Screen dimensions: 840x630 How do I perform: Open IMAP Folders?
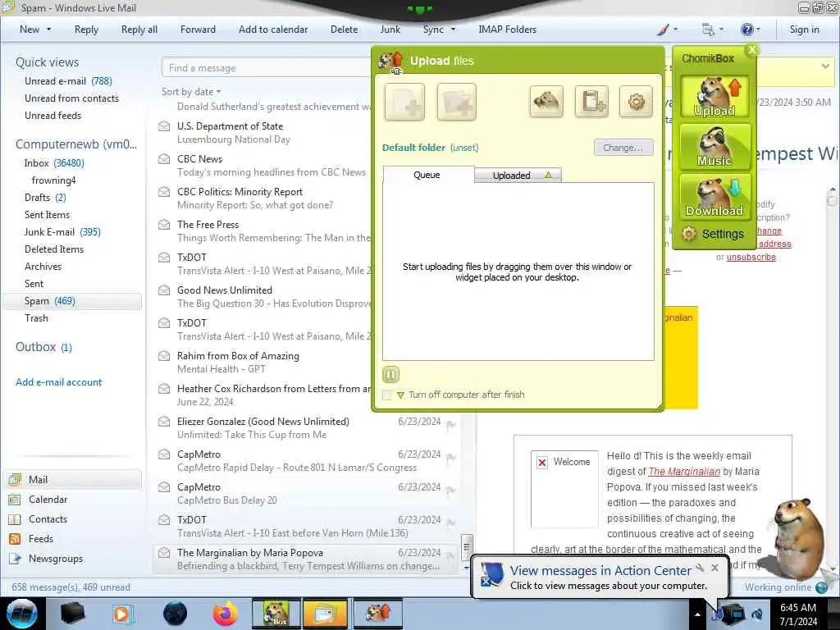click(x=507, y=30)
